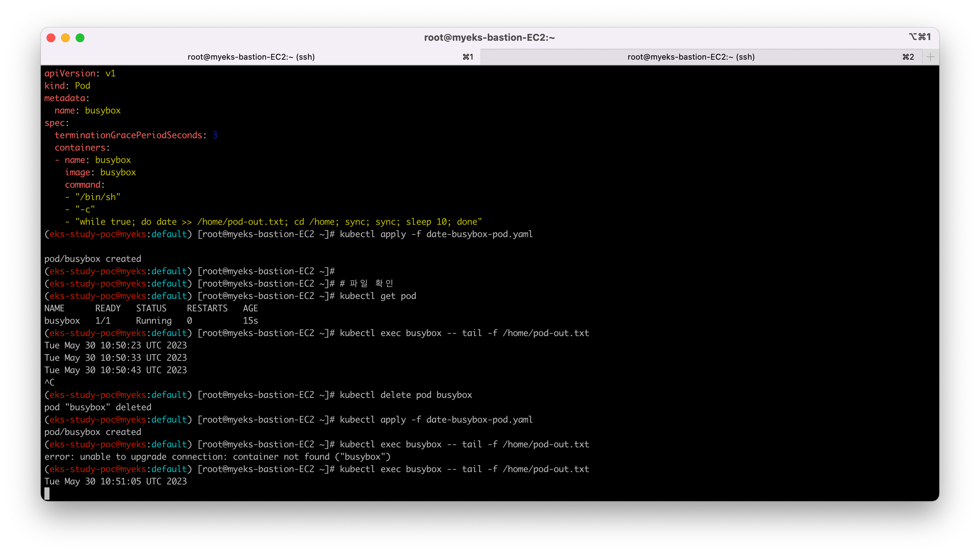Switch to the first ssh tab

click(x=251, y=57)
